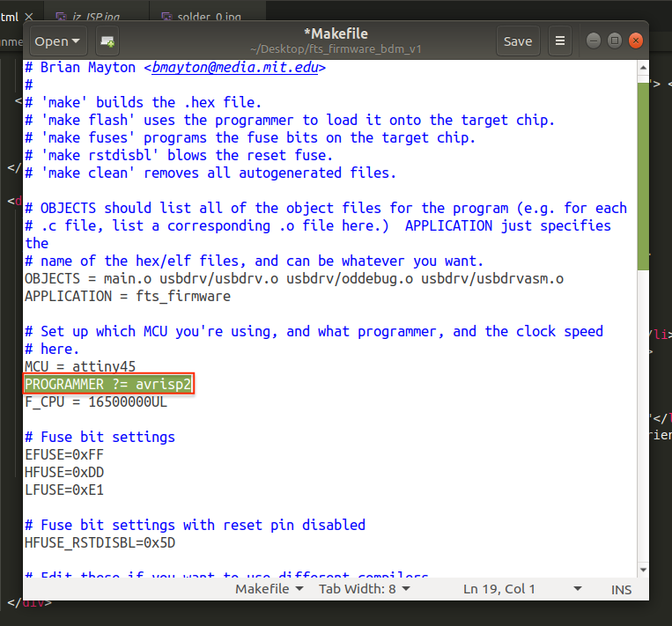
Task: Change the Tab Width: 8 setting
Action: [365, 589]
